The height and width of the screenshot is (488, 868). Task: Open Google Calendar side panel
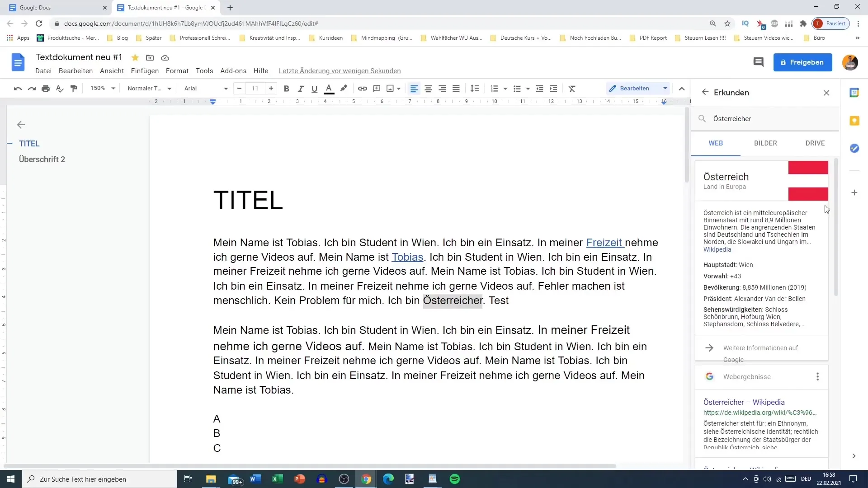click(x=854, y=93)
